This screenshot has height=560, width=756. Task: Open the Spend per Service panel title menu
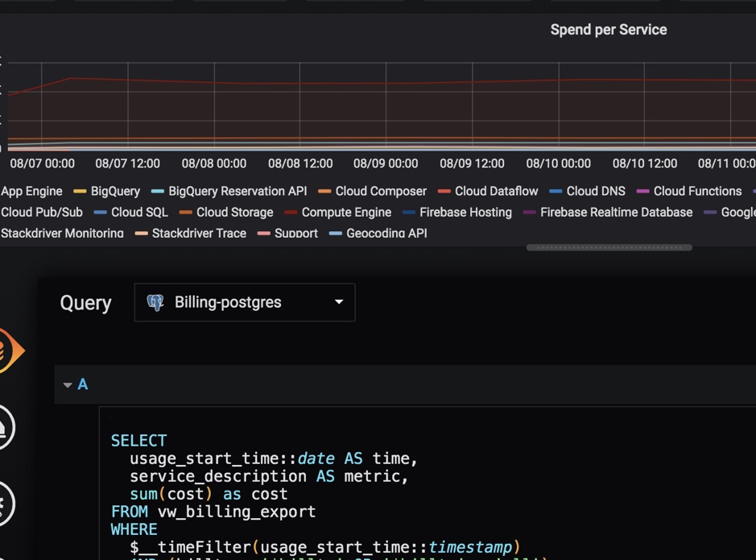pyautogui.click(x=608, y=30)
